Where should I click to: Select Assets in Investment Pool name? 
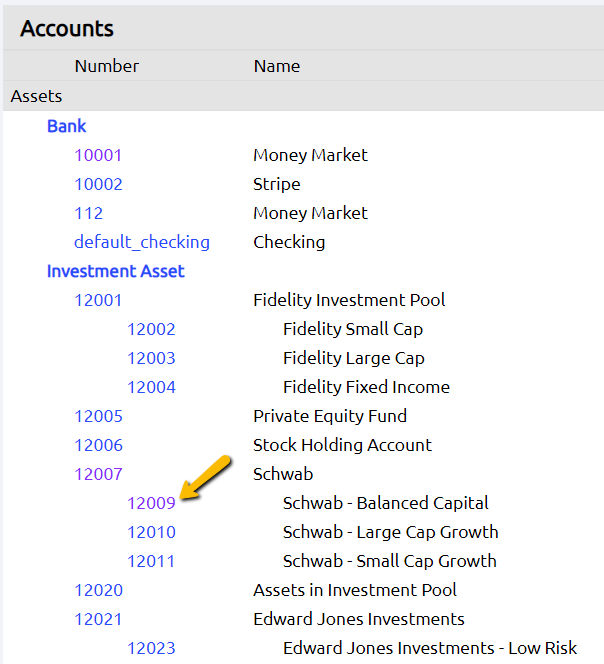[x=355, y=590]
